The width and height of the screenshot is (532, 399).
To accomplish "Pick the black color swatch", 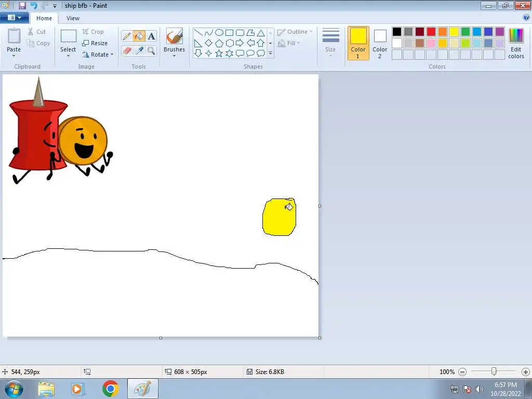I will 396,32.
